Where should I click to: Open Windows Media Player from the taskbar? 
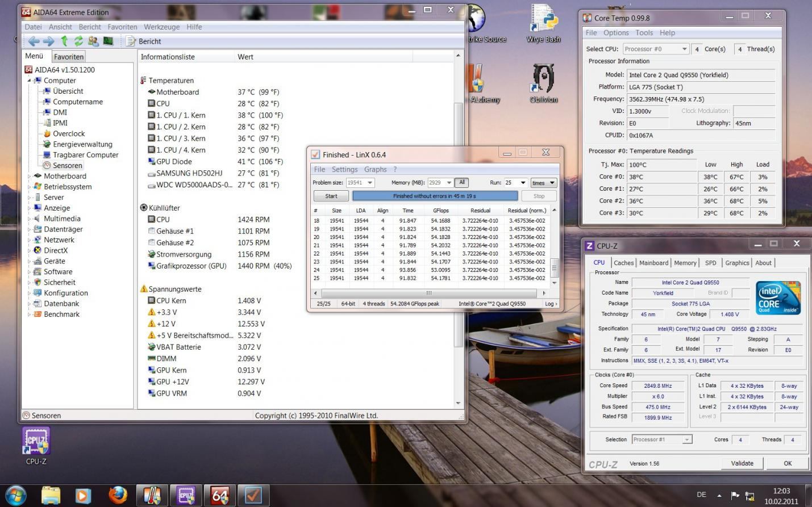pos(83,496)
